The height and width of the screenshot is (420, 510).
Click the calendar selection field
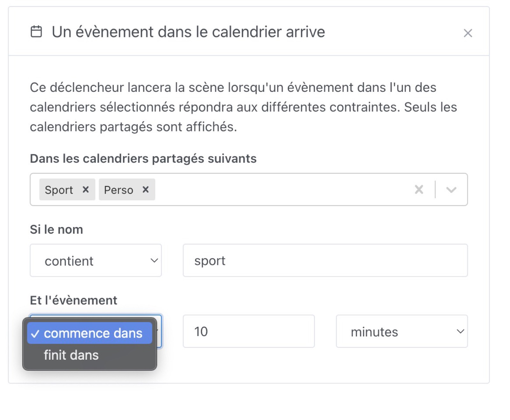pos(255,190)
